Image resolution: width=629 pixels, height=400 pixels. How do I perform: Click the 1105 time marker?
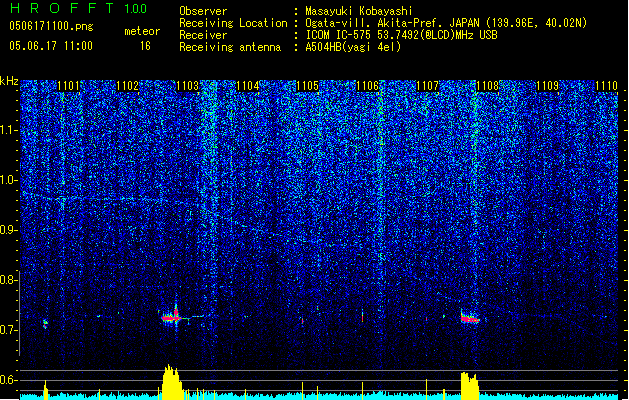[x=307, y=86]
